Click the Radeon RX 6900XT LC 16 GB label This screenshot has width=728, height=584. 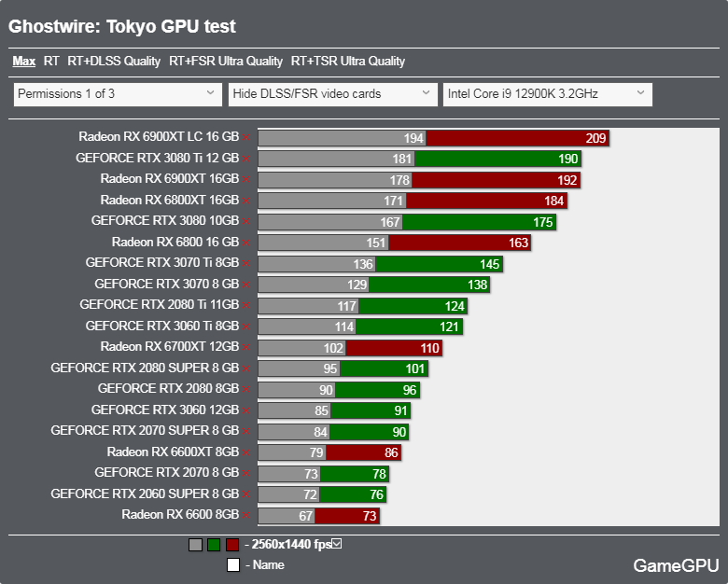click(159, 136)
